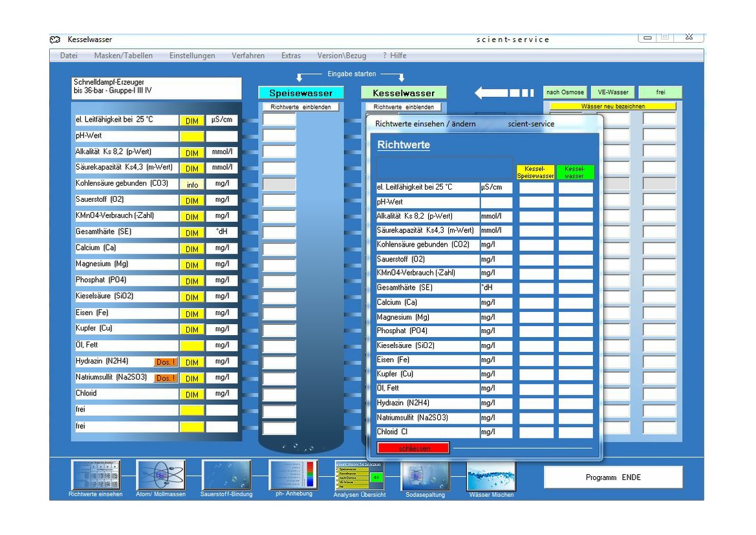Open the Richtwerte einsehen thumbnail icon

[96, 475]
